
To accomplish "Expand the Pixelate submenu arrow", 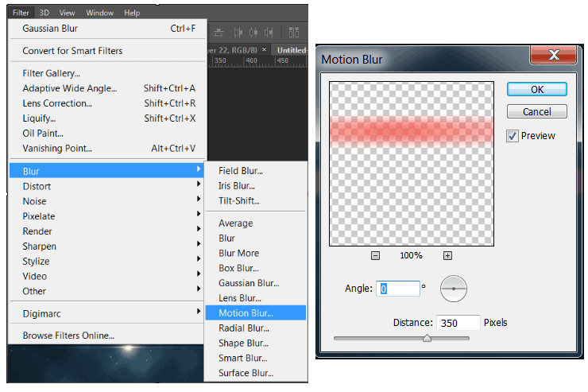I will click(x=199, y=214).
